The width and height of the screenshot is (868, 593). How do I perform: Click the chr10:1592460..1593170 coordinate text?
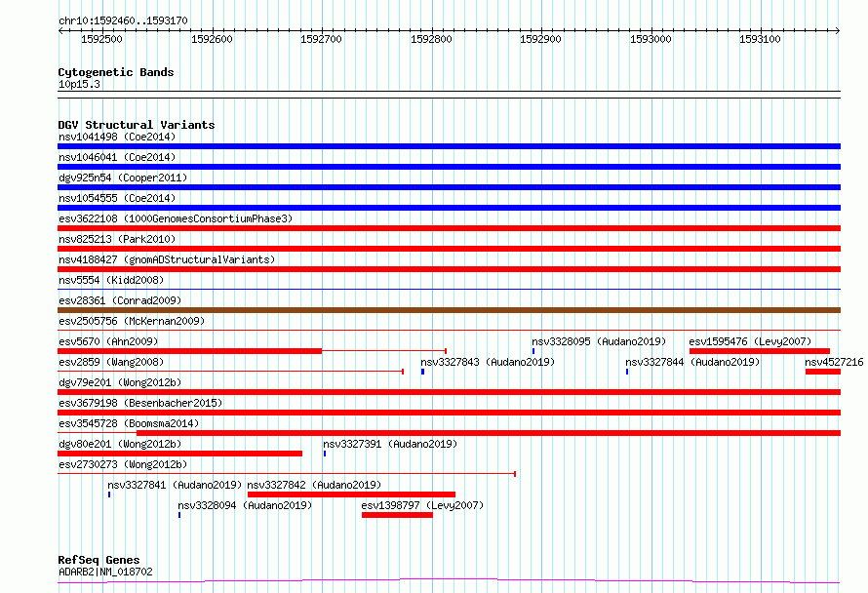(123, 21)
